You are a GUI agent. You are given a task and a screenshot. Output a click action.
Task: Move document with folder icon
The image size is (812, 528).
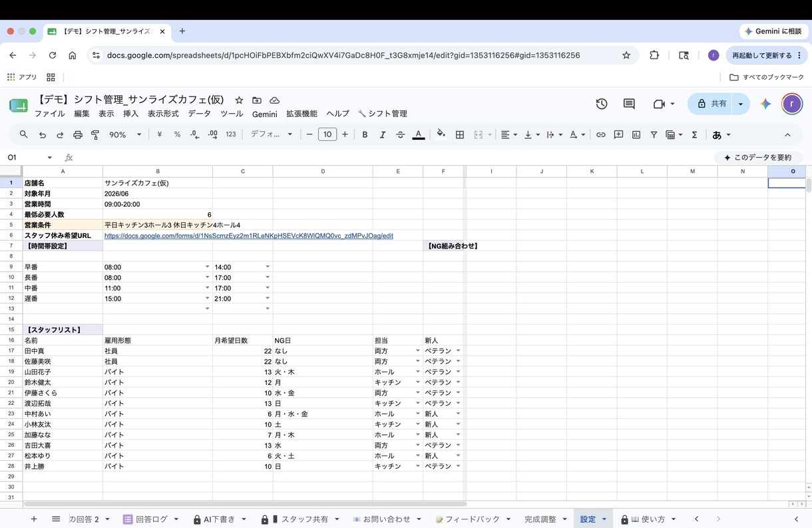click(257, 100)
